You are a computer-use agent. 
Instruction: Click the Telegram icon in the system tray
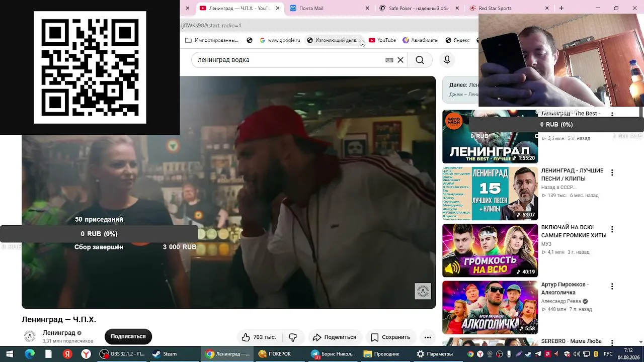[538, 354]
